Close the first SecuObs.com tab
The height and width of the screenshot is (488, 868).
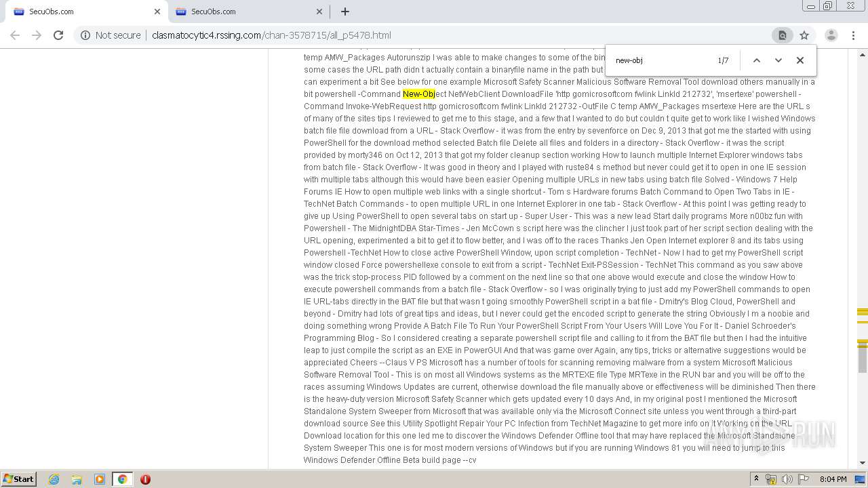157,12
